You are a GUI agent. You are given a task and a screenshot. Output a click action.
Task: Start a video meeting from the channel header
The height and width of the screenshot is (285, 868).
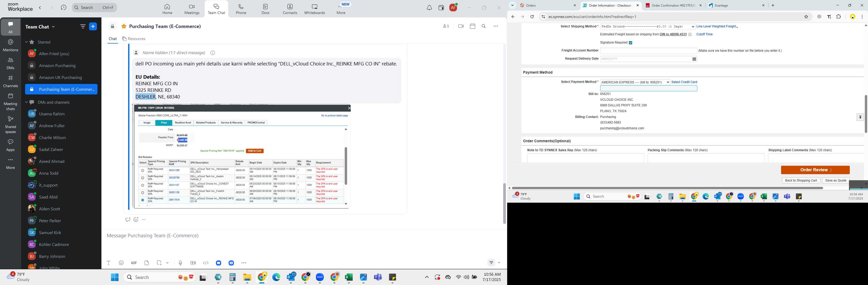coord(461,26)
